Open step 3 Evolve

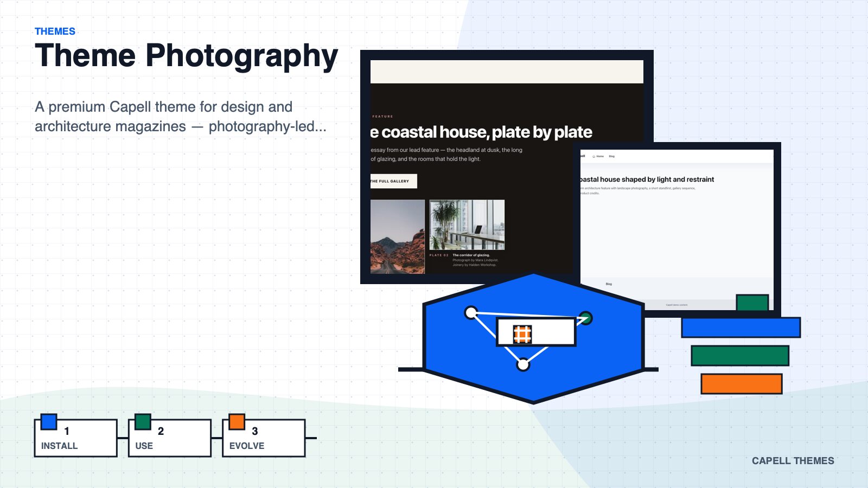pyautogui.click(x=264, y=438)
